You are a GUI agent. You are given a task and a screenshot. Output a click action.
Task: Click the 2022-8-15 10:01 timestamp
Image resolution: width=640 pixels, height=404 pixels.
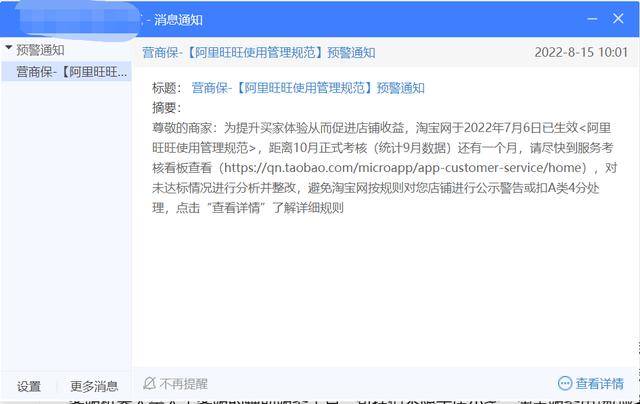[x=581, y=52]
